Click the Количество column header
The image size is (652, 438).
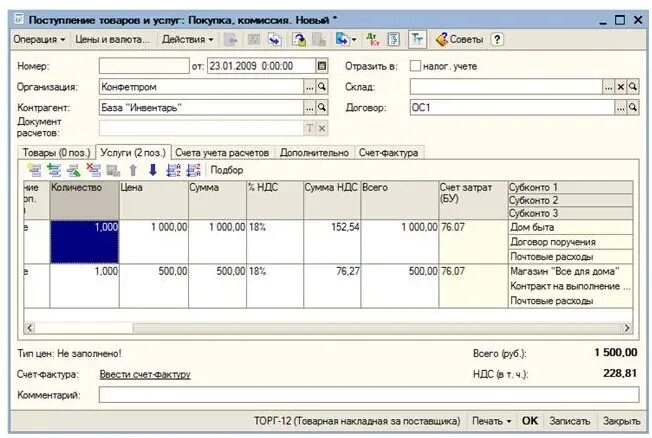[x=84, y=200]
